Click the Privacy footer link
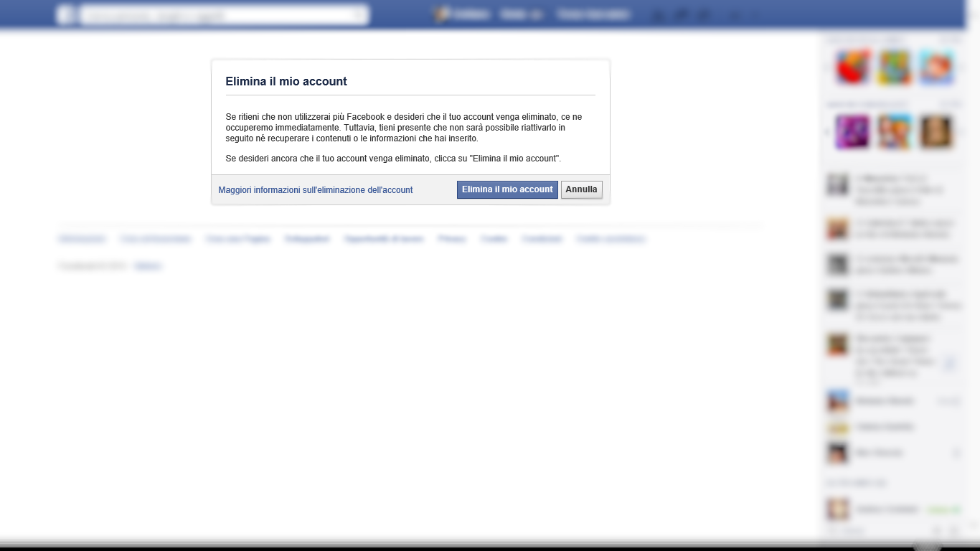Screen dimensions: 980x551 452,239
